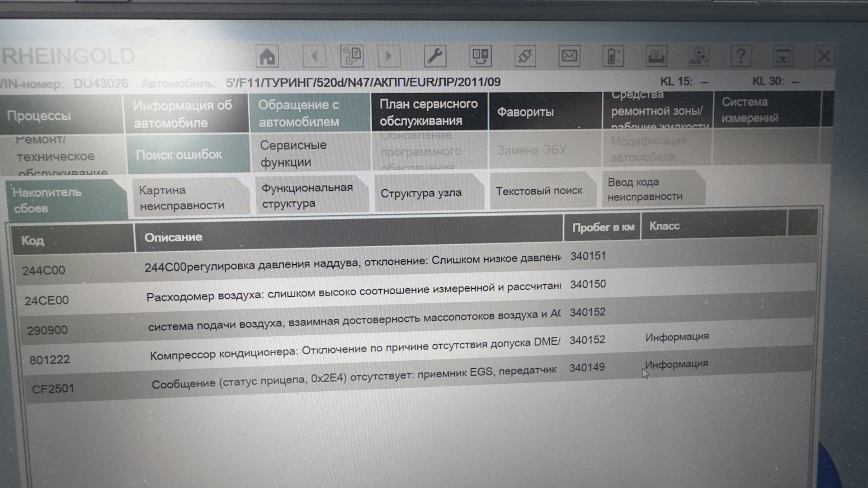Click the printer icon in toolbar

[x=656, y=56]
